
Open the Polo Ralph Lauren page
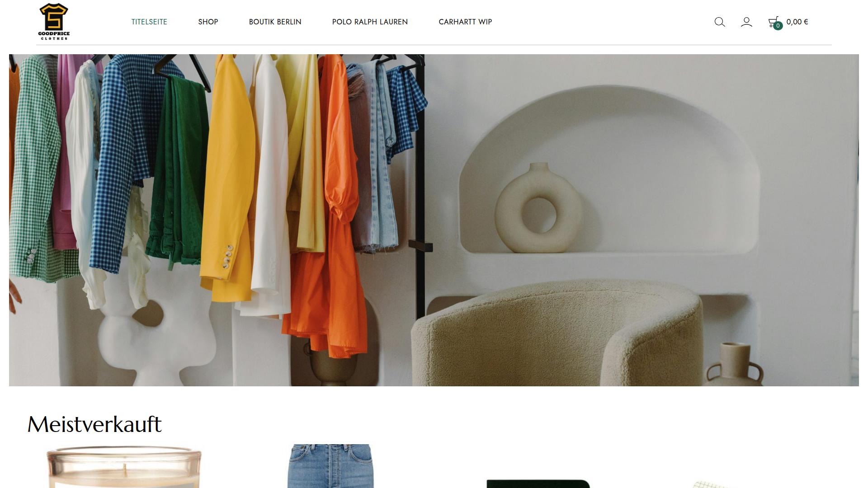click(x=370, y=22)
